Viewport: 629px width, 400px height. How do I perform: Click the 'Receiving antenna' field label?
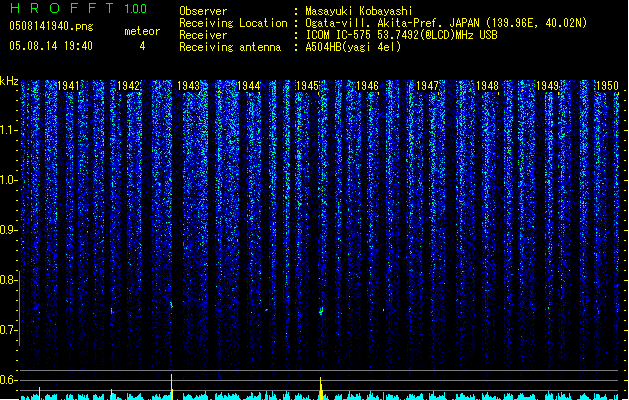(x=230, y=47)
